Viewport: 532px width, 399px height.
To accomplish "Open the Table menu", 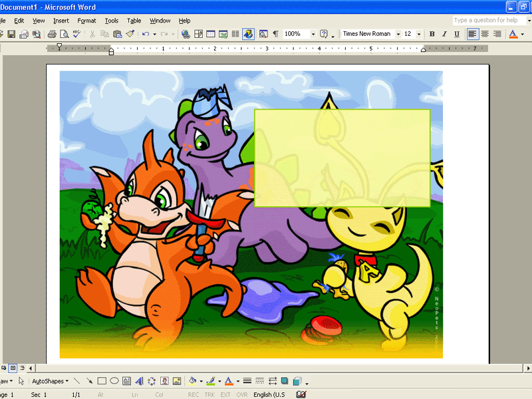I will coord(134,21).
